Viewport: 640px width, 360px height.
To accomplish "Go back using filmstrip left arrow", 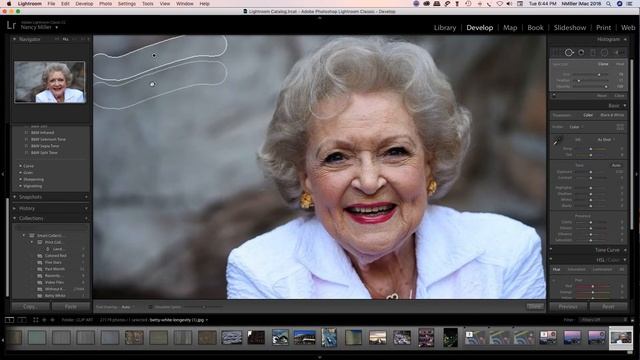I will (x=44, y=320).
